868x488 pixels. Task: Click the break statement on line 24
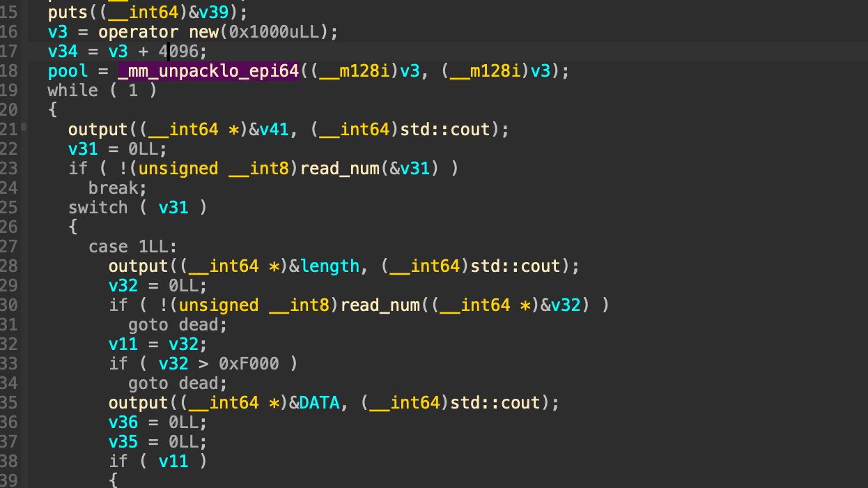[118, 188]
